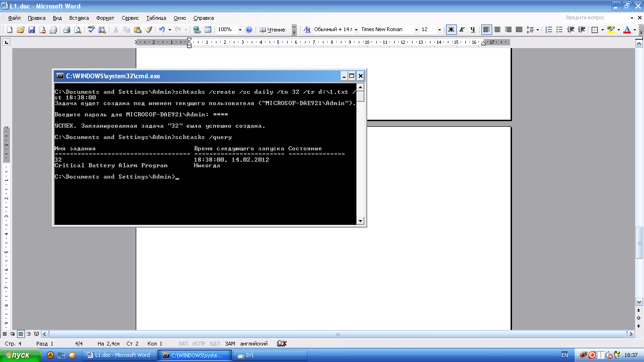Open print preview
Screen dimensions: 644x362
(78, 30)
